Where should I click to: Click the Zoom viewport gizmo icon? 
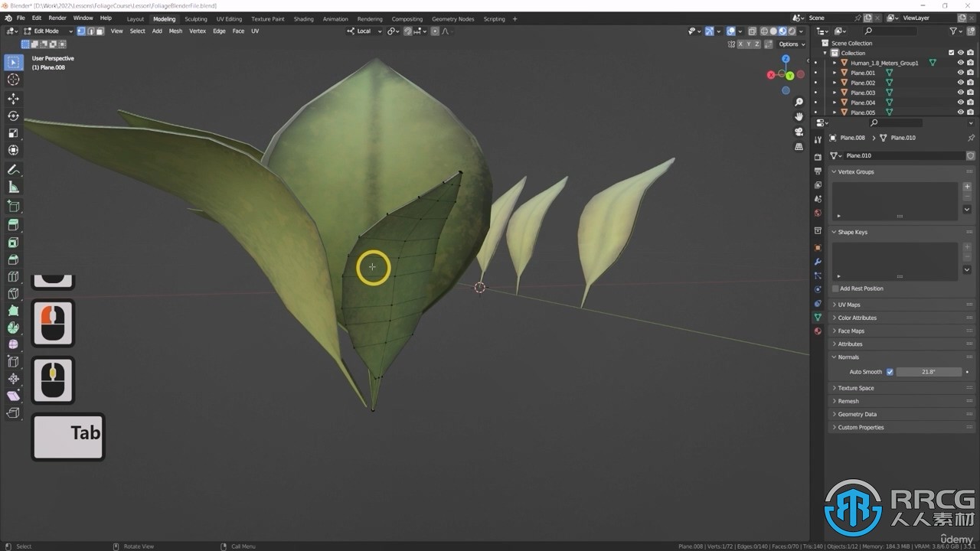[x=799, y=103]
